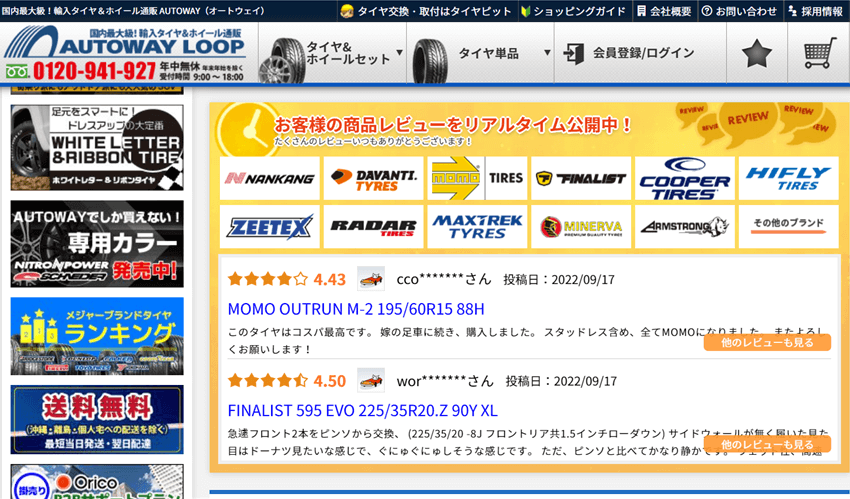Expand the タイヤ単品 dropdown menu
850x499 pixels.
pyautogui.click(x=481, y=53)
